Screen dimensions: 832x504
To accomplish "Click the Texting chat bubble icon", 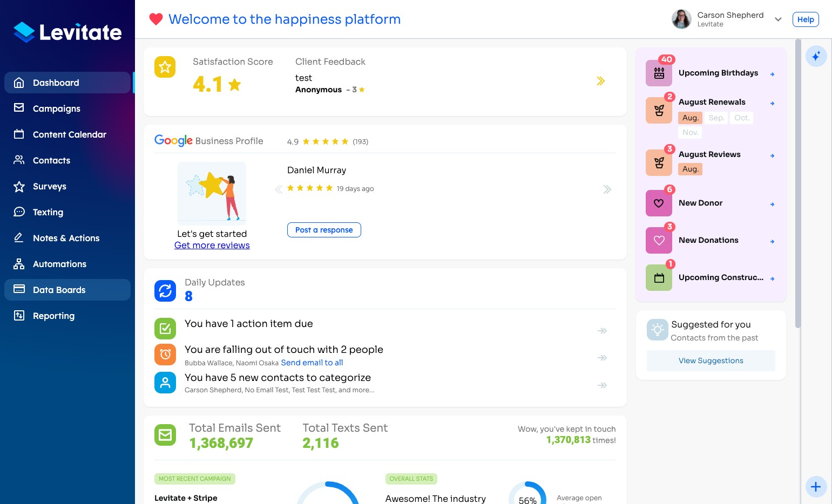I will point(19,212).
